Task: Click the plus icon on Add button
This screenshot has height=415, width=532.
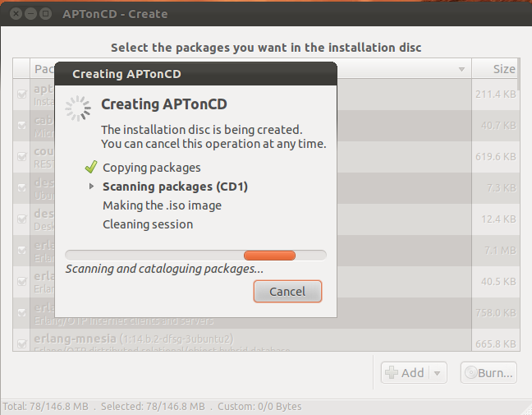Action: pos(392,372)
